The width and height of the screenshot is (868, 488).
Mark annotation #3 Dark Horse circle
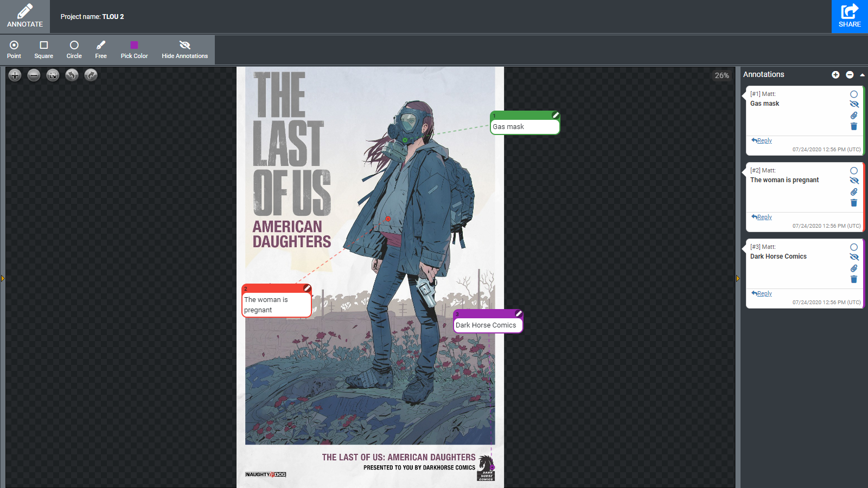coord(854,247)
